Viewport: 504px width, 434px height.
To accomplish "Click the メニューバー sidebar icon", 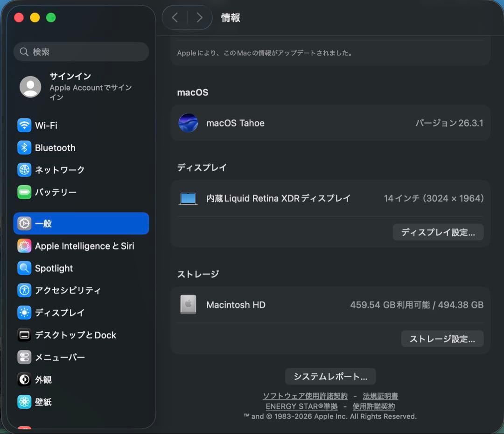I will pos(24,357).
